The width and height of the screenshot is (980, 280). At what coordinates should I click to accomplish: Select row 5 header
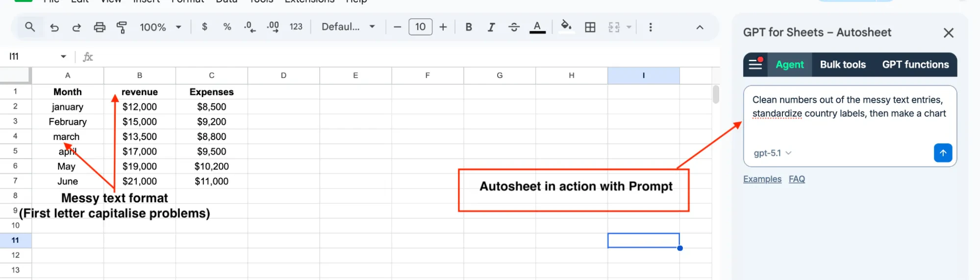coord(15,151)
